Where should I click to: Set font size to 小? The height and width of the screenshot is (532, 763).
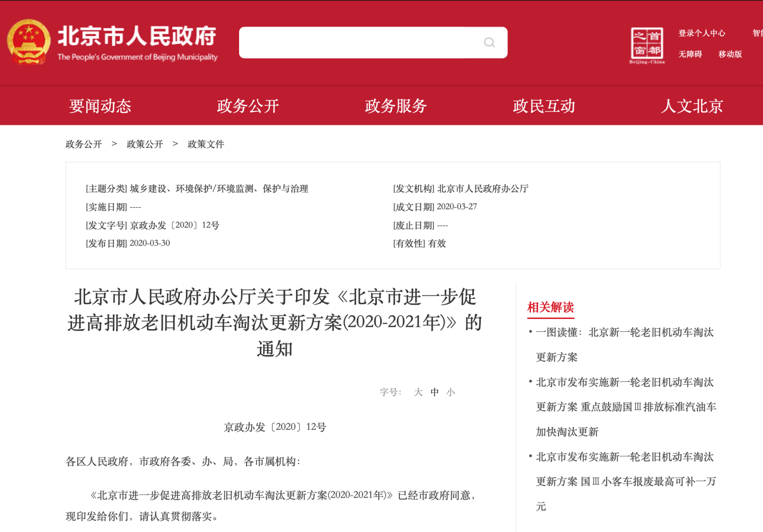pos(451,392)
